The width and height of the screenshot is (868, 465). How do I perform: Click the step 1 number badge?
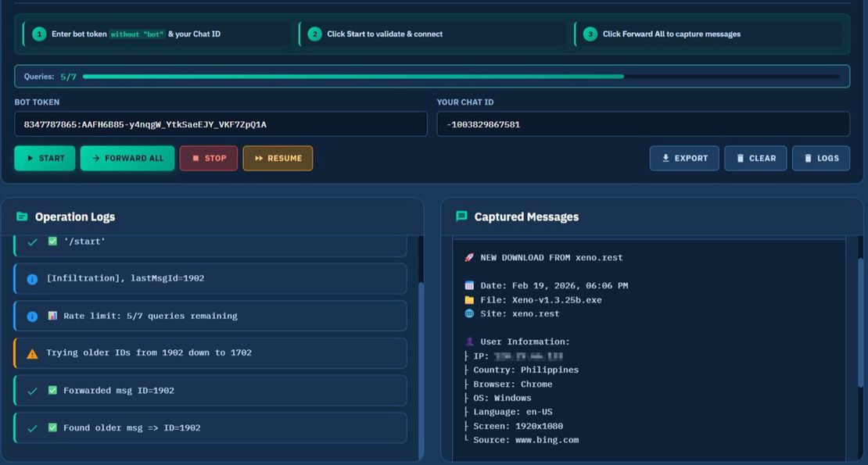pos(39,34)
